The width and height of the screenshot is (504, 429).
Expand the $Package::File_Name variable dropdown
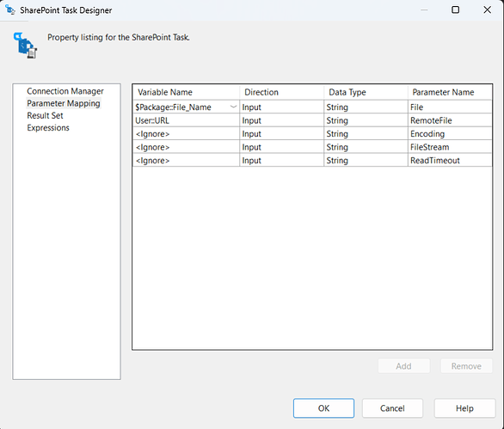point(234,107)
